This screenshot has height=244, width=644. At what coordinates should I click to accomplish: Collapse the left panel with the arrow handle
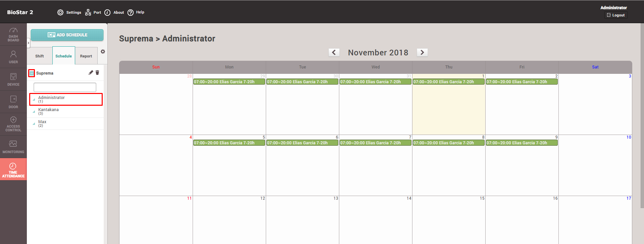tap(28, 43)
